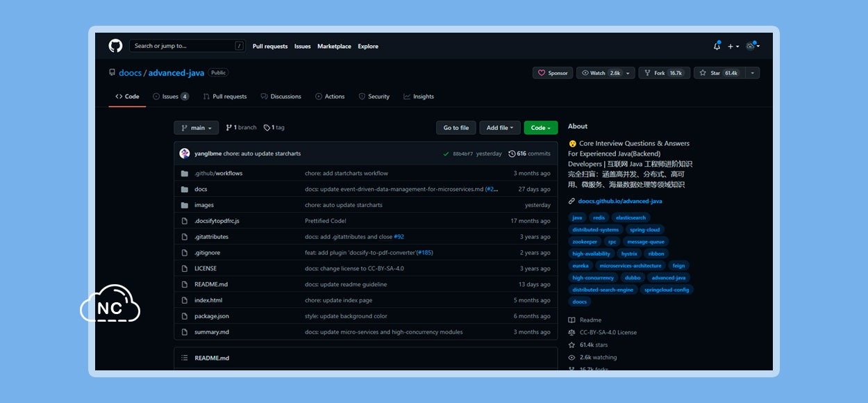Image resolution: width=868 pixels, height=403 pixels.
Task: Click the file icon next to index.html
Action: [x=185, y=300]
